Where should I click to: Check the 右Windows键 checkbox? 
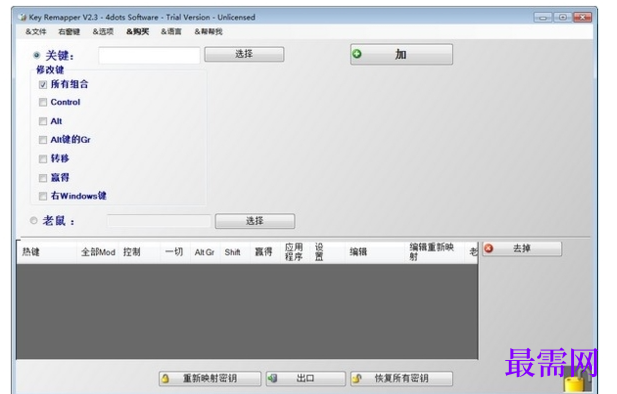[x=43, y=196]
